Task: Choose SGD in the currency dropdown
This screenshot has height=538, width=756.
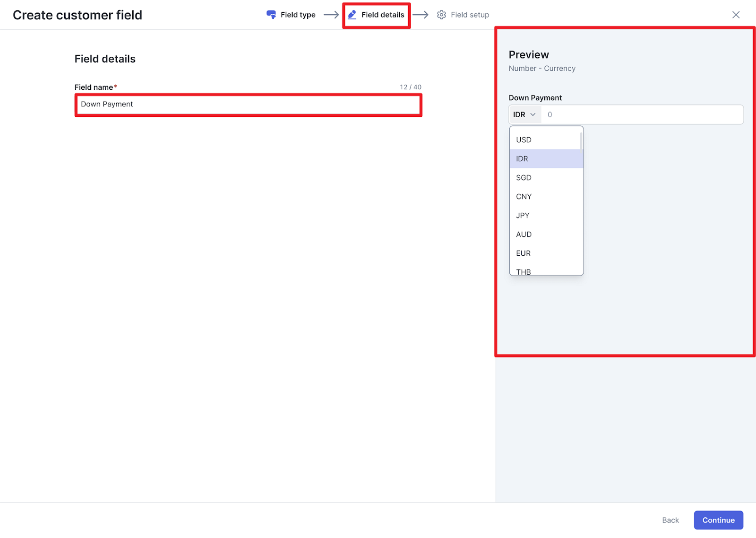Action: (x=524, y=178)
